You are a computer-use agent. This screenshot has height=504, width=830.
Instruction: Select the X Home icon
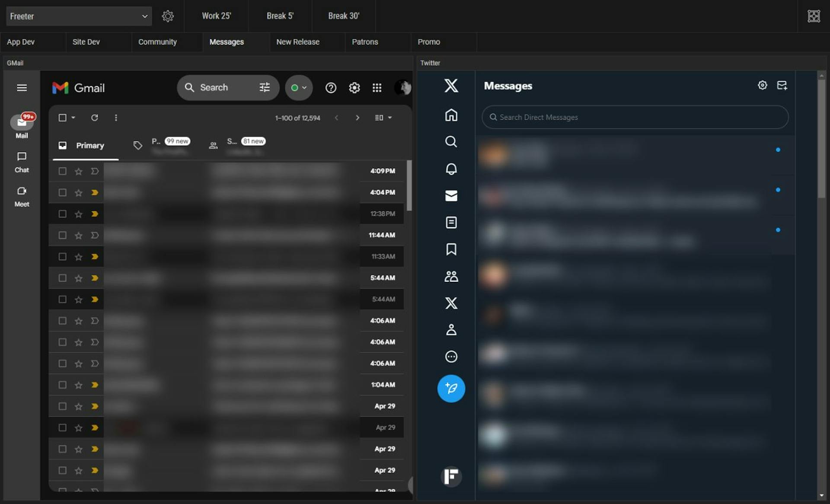coord(451,115)
